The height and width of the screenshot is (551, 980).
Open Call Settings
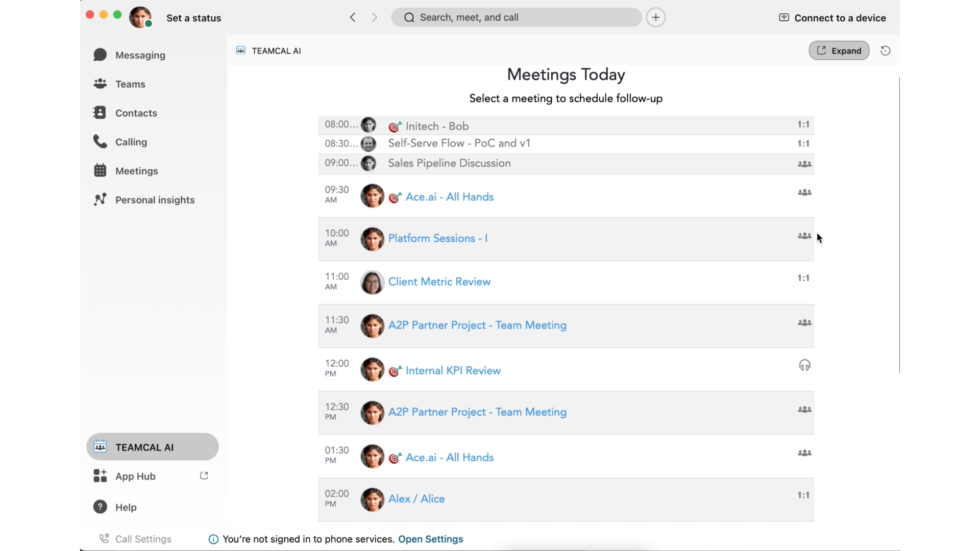136,539
